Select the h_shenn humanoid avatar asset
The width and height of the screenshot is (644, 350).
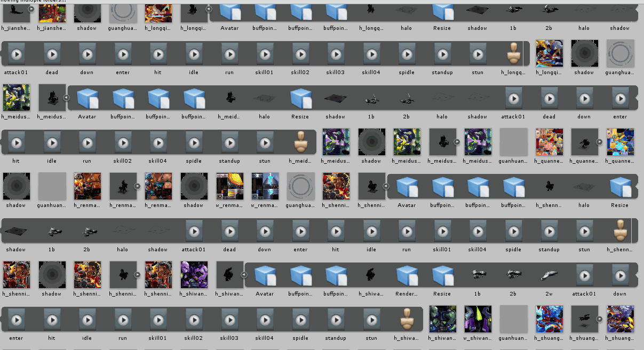[619, 231]
